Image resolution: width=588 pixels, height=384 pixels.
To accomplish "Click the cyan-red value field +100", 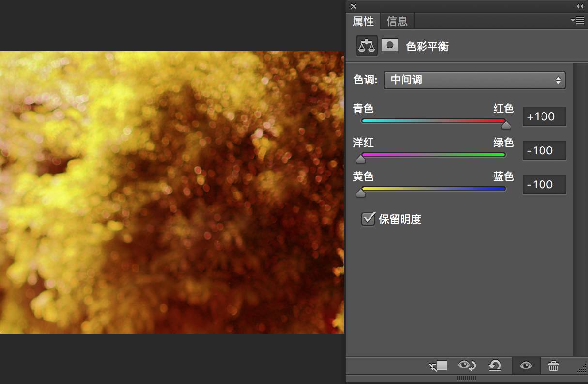I will [544, 117].
